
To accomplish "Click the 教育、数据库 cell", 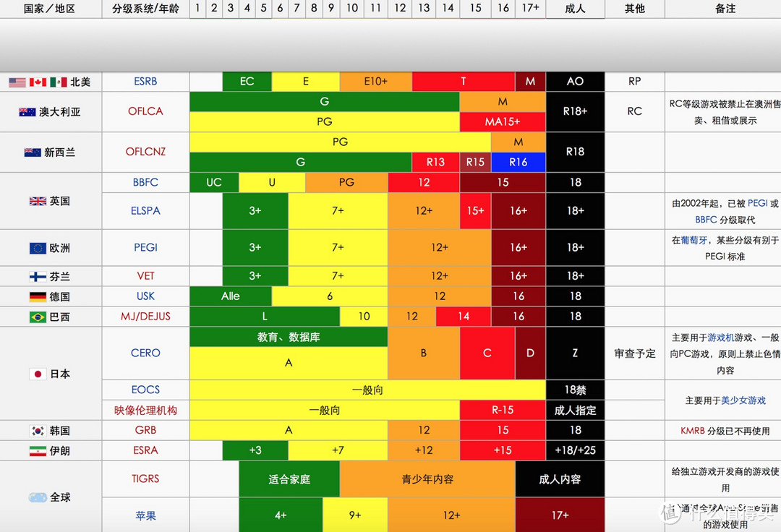I will click(289, 337).
